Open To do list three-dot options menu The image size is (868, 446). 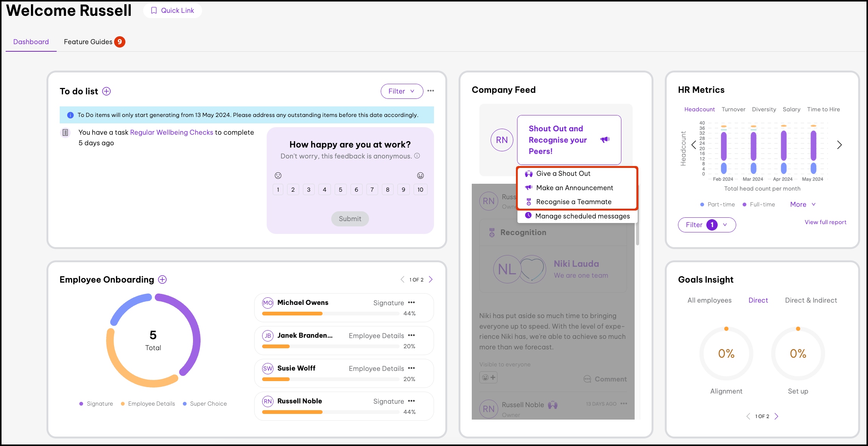pyautogui.click(x=431, y=91)
